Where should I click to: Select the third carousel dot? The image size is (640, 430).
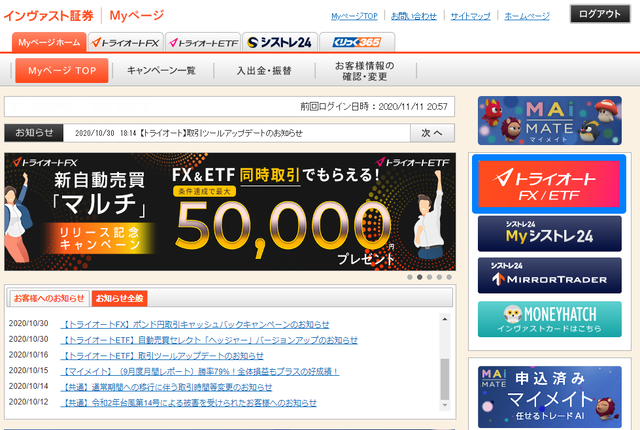coord(429,277)
